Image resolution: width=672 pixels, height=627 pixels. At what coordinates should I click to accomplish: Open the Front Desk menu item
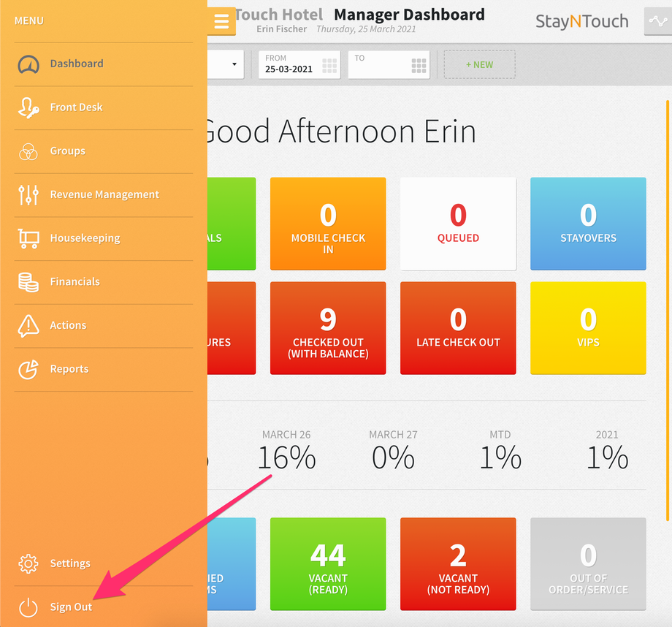coord(103,107)
